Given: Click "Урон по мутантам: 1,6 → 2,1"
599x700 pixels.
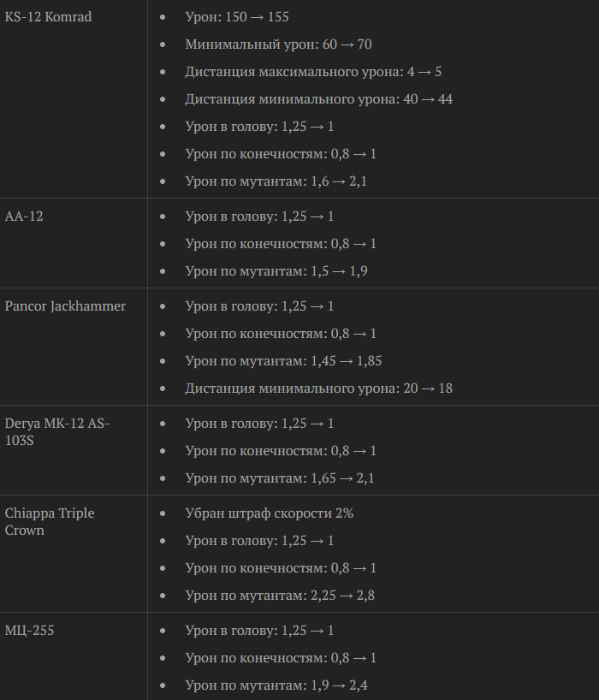Looking at the screenshot, I should [x=276, y=181].
